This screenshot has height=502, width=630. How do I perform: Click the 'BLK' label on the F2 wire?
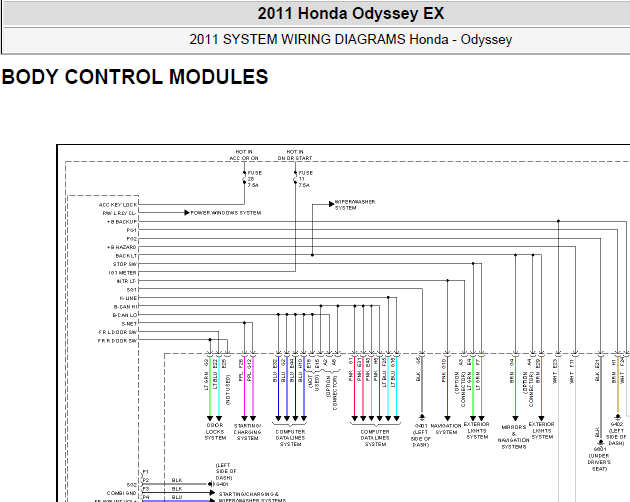tap(177, 480)
